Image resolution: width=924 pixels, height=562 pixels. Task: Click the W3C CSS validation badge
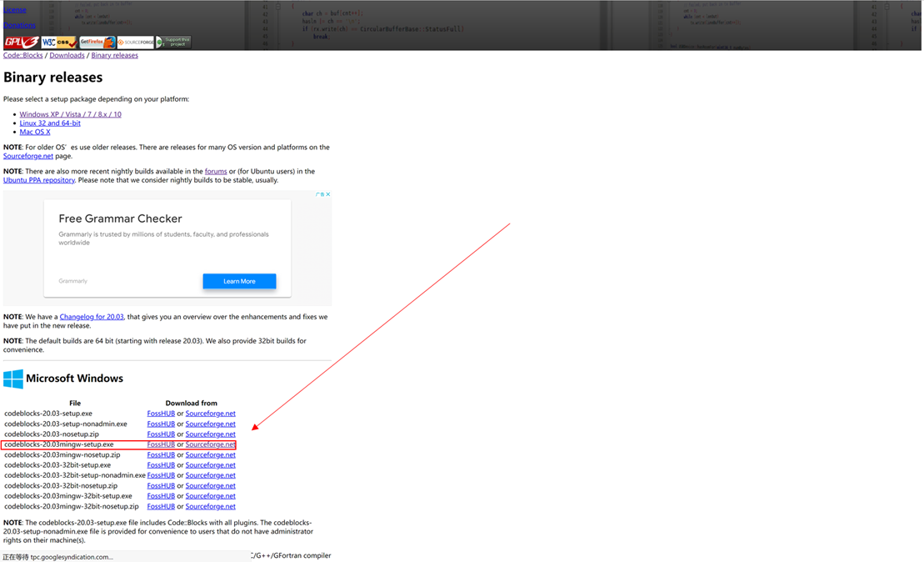[59, 42]
